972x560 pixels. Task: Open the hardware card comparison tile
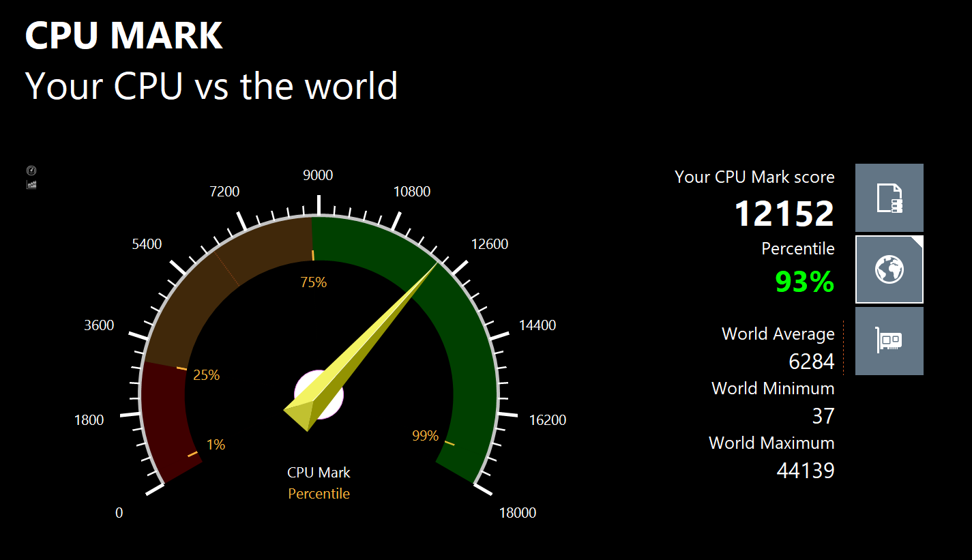(889, 340)
